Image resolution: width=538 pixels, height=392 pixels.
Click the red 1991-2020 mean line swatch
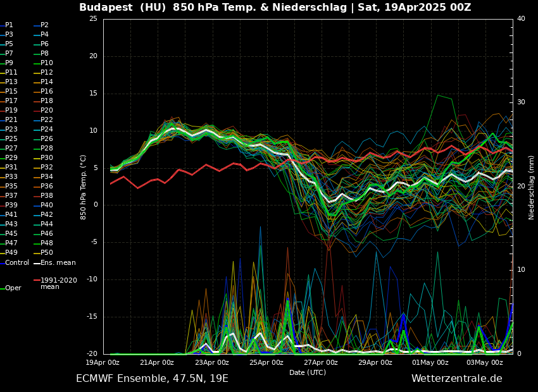pos(37,280)
